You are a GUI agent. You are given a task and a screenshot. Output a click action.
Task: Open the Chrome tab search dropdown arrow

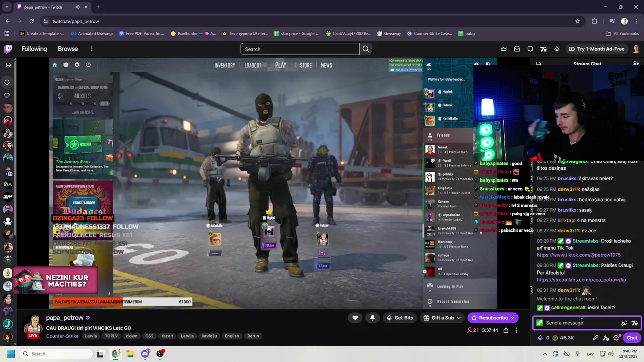[x=7, y=7]
